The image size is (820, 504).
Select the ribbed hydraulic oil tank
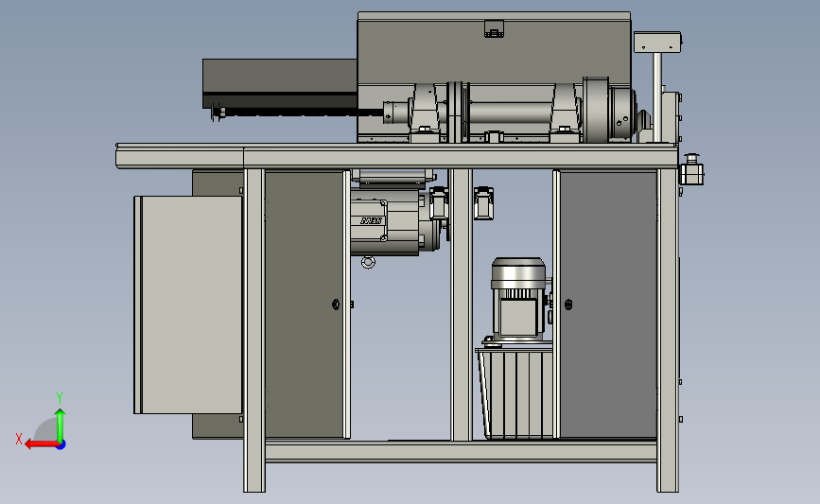coord(515,393)
